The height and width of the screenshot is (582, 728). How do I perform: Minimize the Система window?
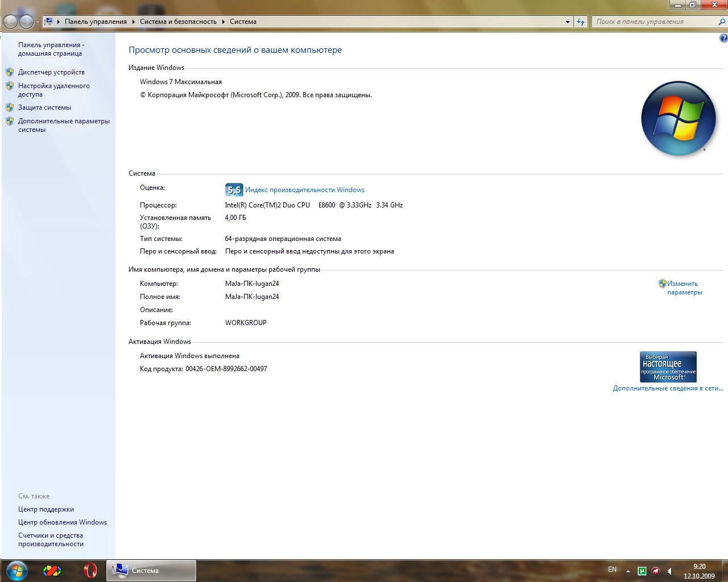point(677,5)
